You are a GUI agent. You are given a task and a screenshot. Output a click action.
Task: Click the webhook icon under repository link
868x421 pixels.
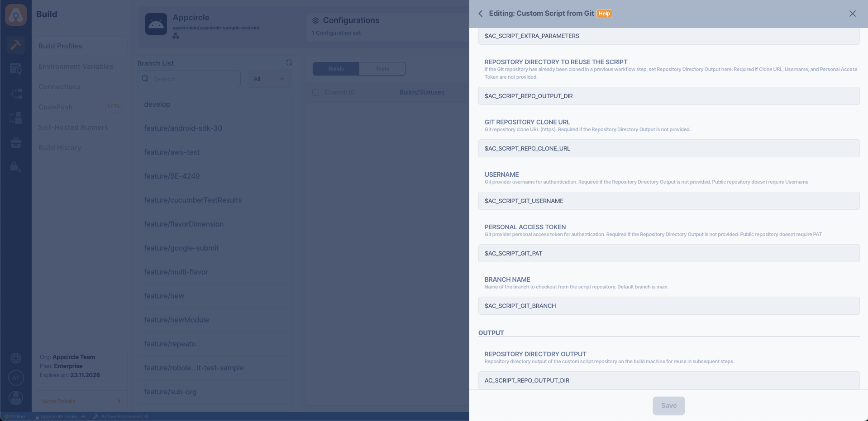point(176,36)
